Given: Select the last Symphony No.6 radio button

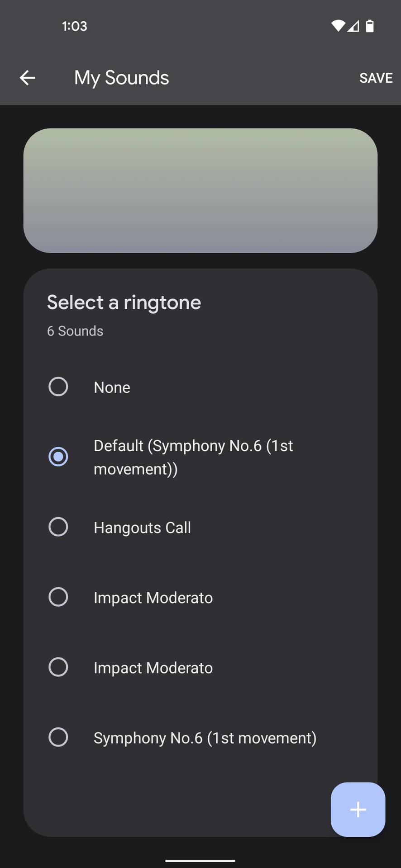Looking at the screenshot, I should pos(58,737).
